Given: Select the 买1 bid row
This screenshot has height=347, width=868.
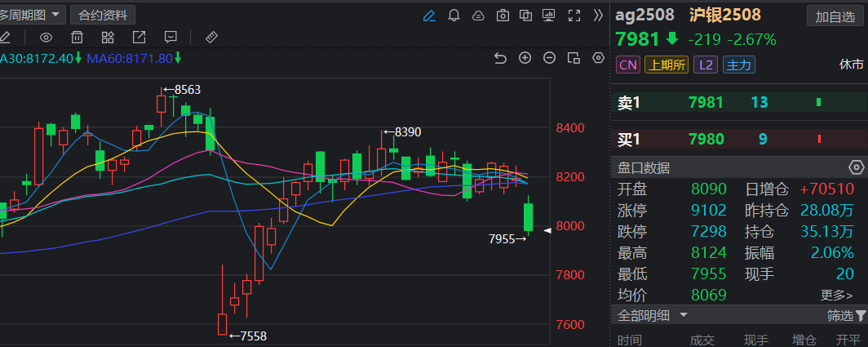Looking at the screenshot, I should coord(739,139).
